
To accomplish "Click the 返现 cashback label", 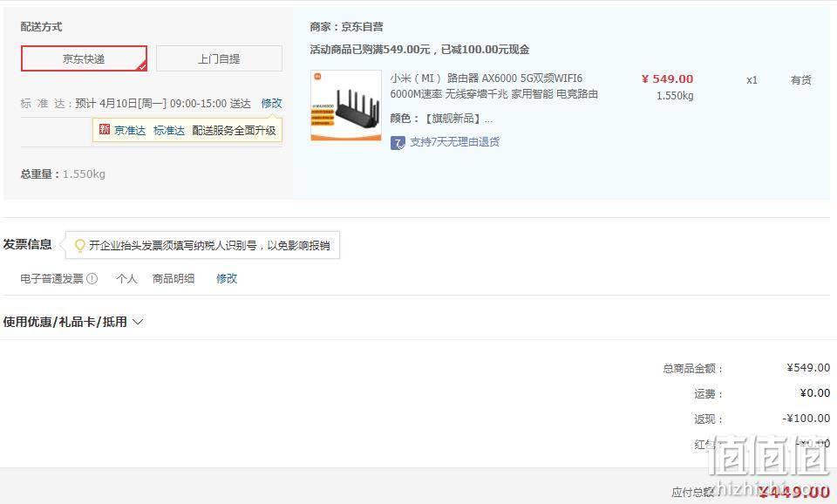I will 708,419.
